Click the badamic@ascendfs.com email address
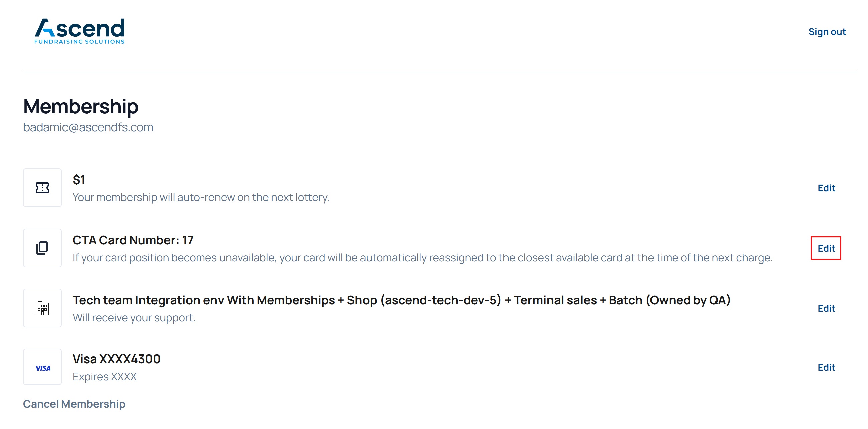This screenshot has height=429, width=868. (88, 127)
